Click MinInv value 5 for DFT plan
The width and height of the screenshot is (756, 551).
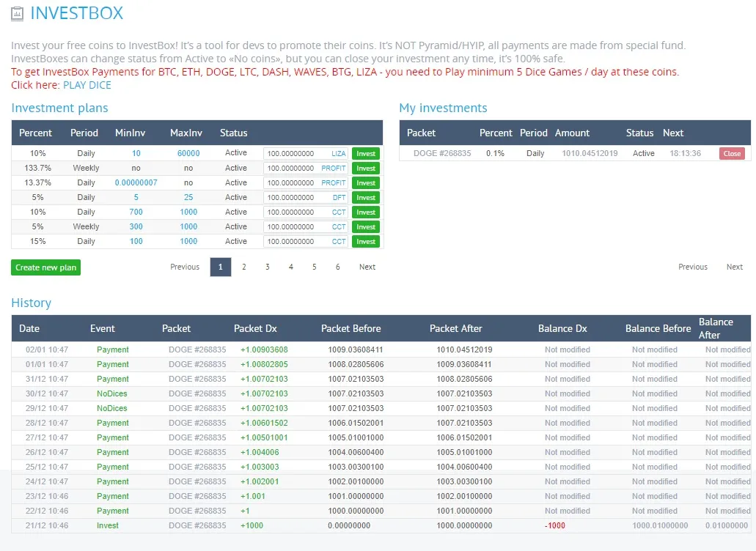coord(136,197)
